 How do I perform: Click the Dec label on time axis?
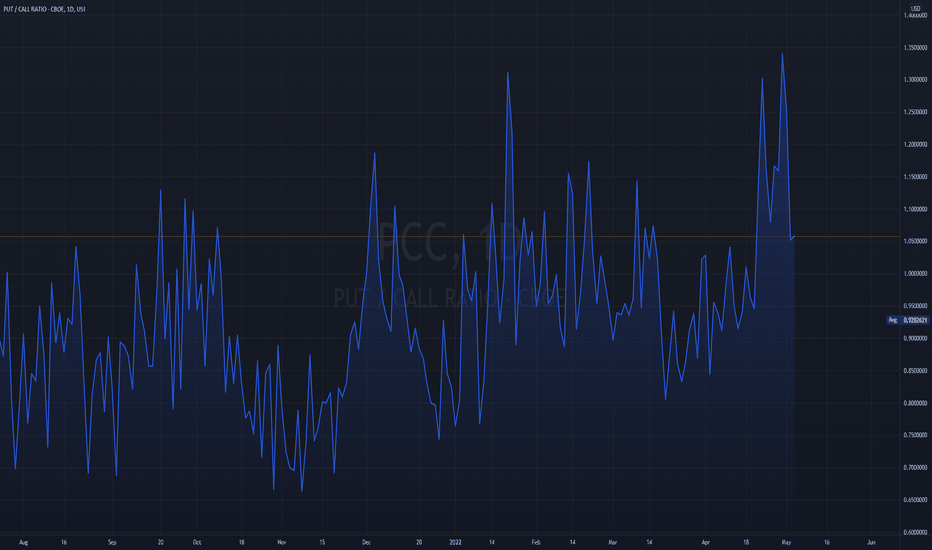point(366,542)
